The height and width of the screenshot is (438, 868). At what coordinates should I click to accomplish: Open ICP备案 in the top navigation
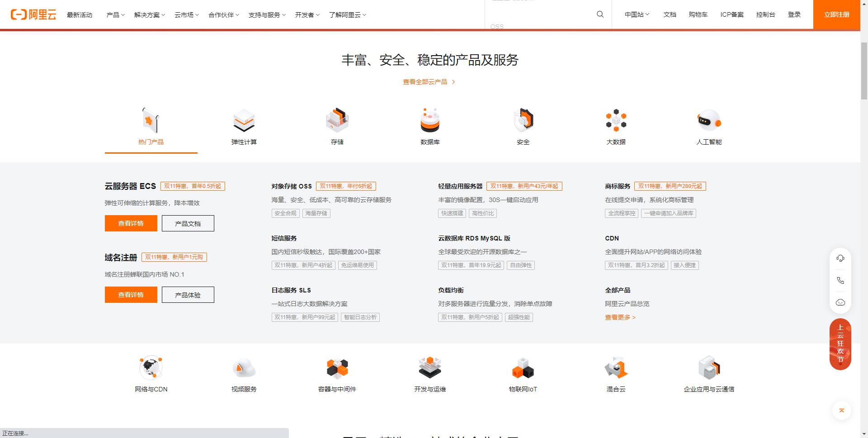coord(732,14)
